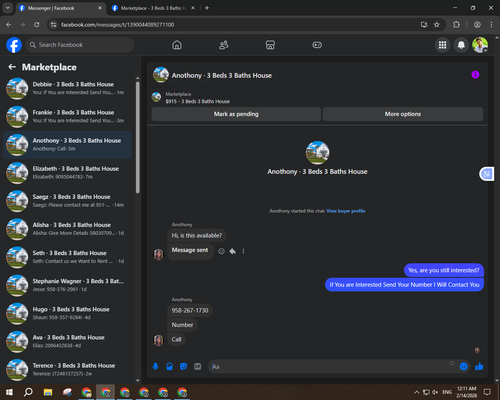Reload the page
Viewport: 500px width, 400px height.
[x=37, y=25]
